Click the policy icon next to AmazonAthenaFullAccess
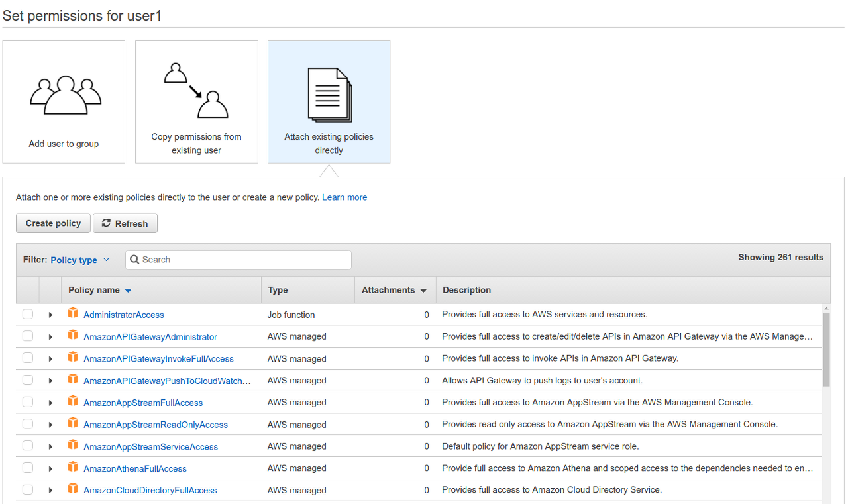This screenshot has height=504, width=848. 73,467
